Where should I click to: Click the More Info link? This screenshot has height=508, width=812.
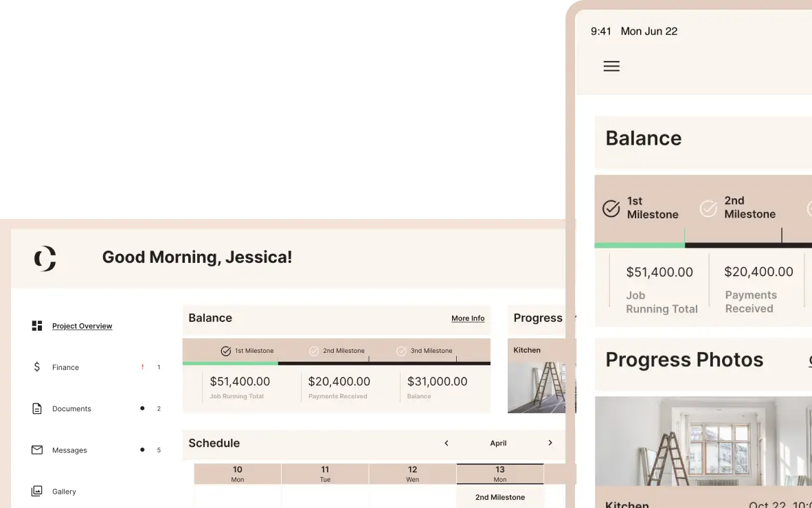pyautogui.click(x=468, y=319)
